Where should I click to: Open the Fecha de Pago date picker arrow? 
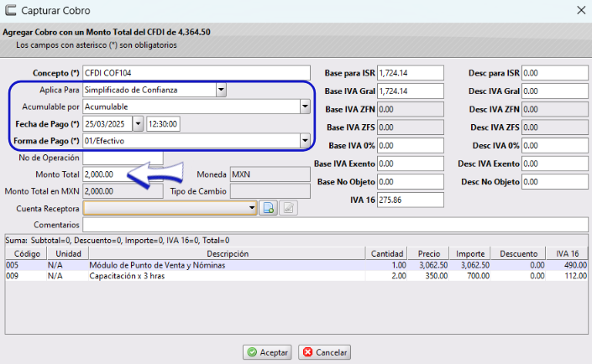click(x=138, y=124)
